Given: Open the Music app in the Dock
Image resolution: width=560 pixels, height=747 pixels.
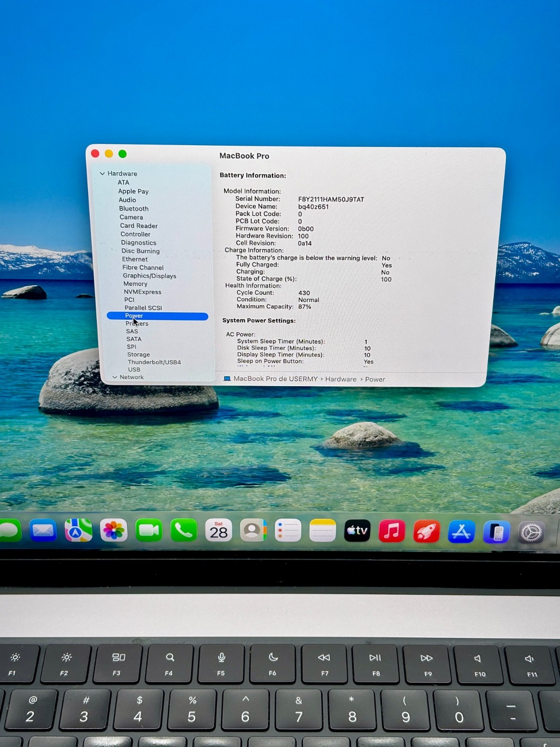Looking at the screenshot, I should coord(392,531).
